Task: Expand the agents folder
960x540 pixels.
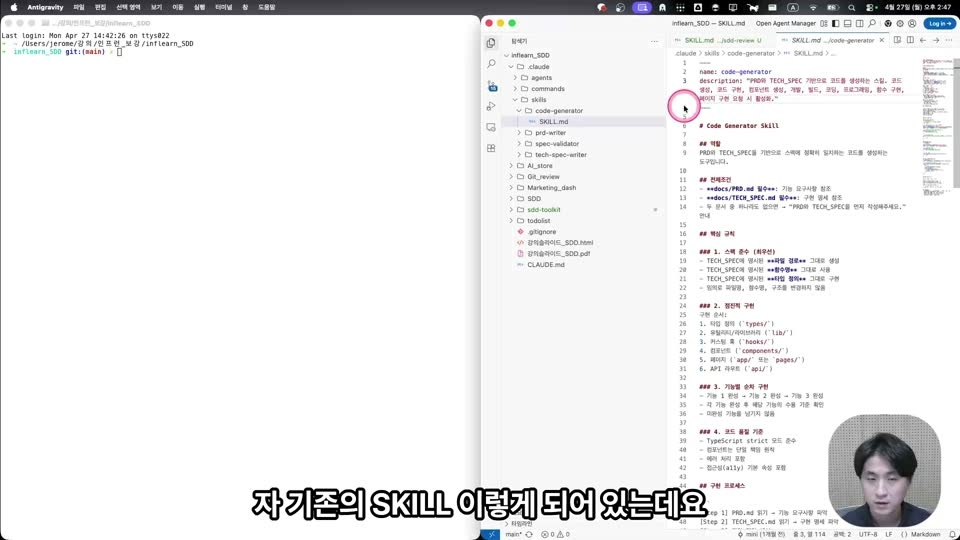Action: tap(516, 77)
